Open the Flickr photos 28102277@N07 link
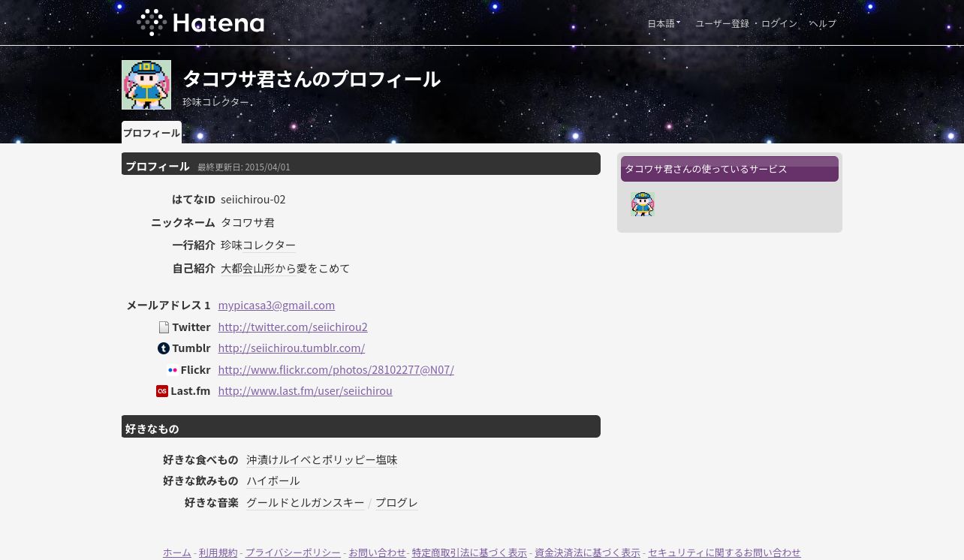The image size is (964, 560). coord(336,369)
